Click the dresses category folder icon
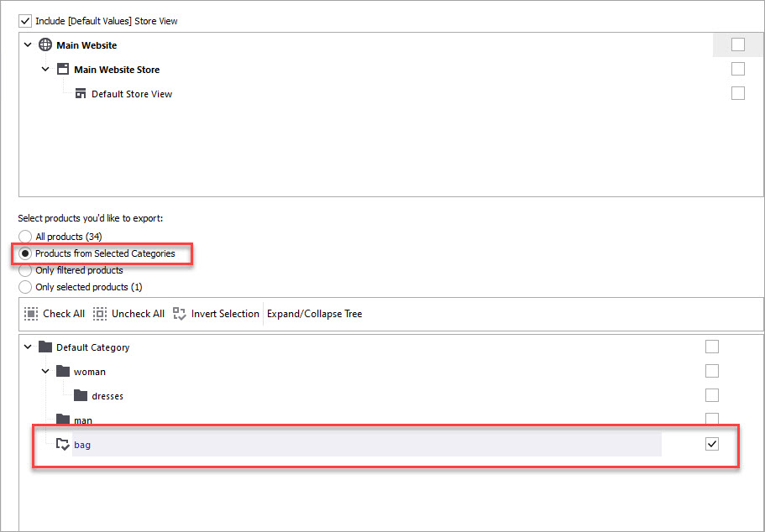 [81, 395]
